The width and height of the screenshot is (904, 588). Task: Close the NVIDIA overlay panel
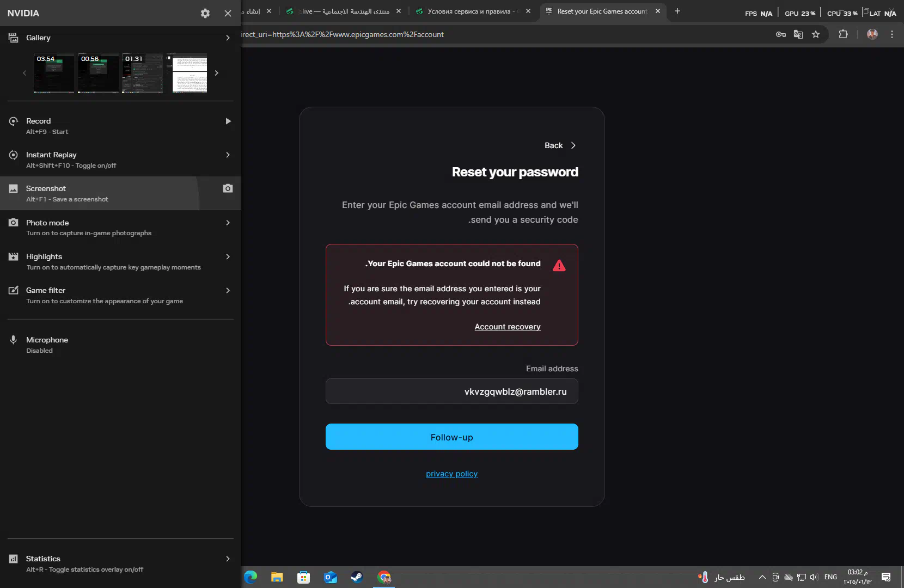click(228, 13)
